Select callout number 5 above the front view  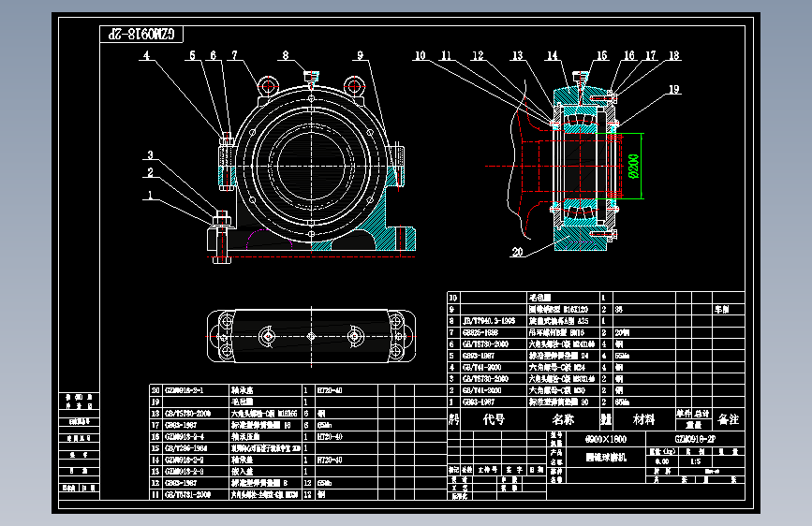click(193, 55)
